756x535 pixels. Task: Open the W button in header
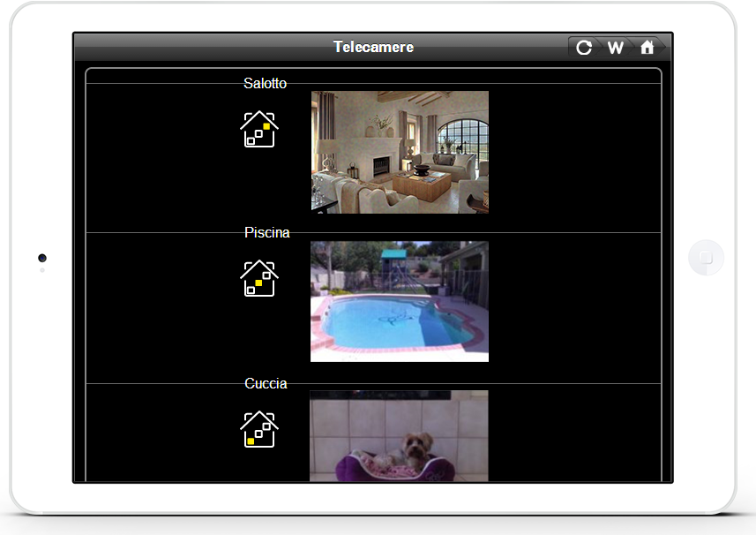click(x=615, y=48)
